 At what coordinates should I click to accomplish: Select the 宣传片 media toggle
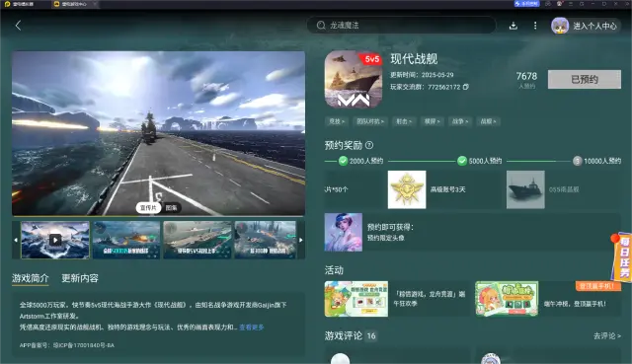coord(148,208)
